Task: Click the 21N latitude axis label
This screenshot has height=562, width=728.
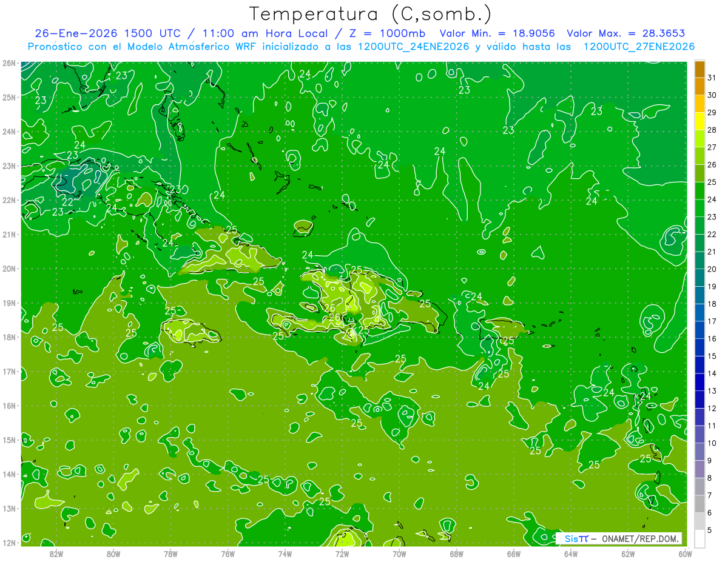Action: pyautogui.click(x=9, y=234)
